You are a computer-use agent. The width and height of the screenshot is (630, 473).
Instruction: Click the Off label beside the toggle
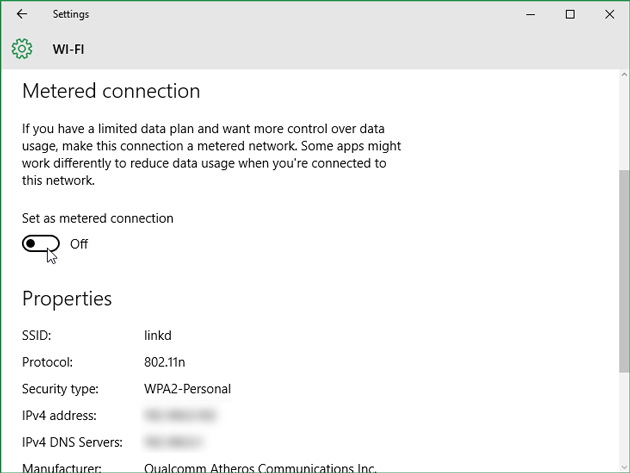79,244
